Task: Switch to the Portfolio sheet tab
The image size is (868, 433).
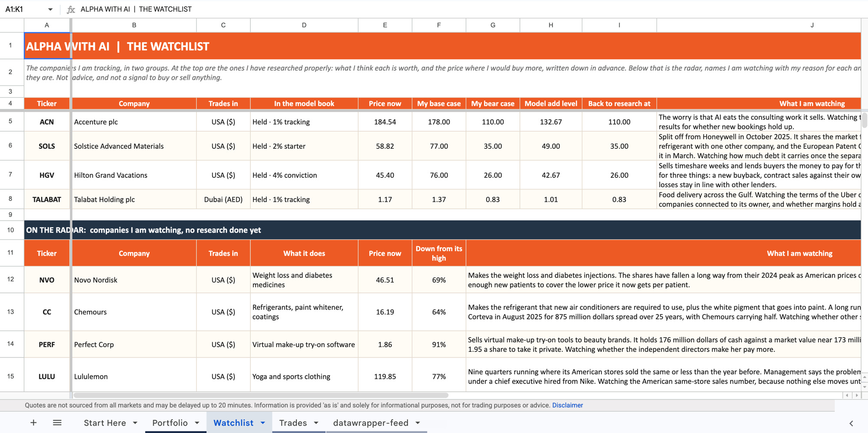Action: pyautogui.click(x=170, y=423)
